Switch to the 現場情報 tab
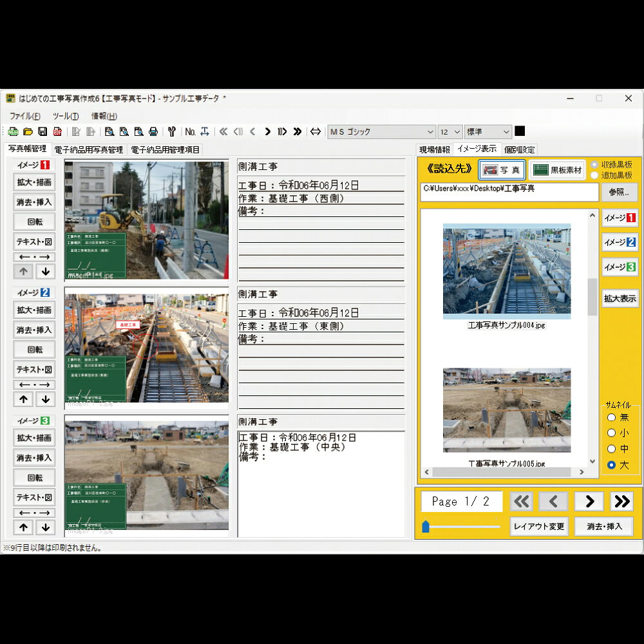Image resolution: width=644 pixels, height=644 pixels. click(435, 149)
